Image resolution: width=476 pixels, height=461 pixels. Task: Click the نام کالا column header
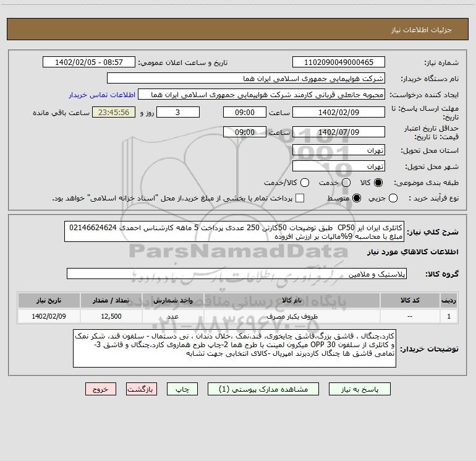[x=292, y=300]
